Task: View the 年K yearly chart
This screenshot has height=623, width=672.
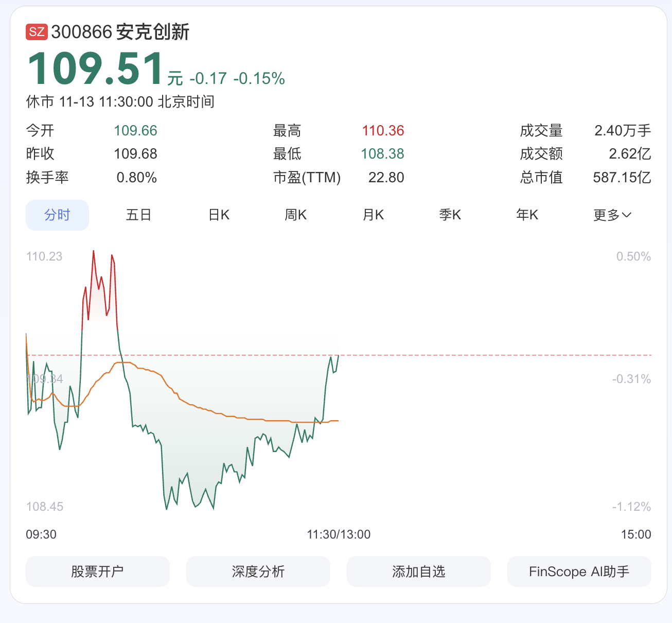Action: tap(527, 215)
